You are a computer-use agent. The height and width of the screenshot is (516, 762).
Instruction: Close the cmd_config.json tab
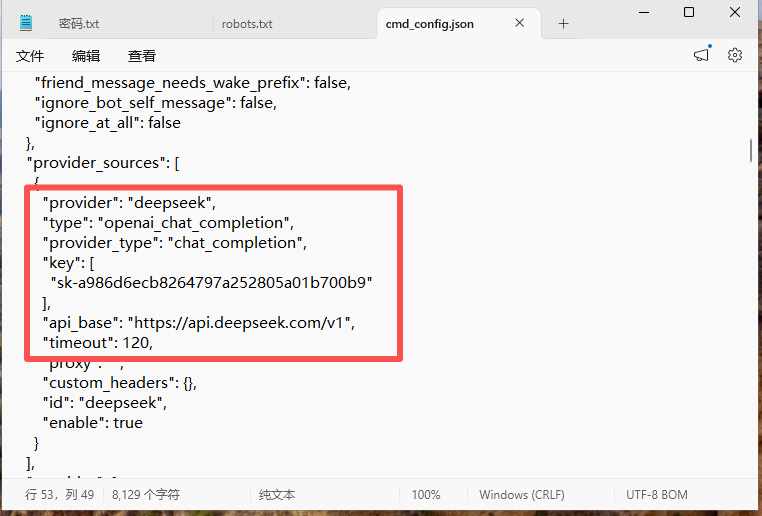[520, 23]
